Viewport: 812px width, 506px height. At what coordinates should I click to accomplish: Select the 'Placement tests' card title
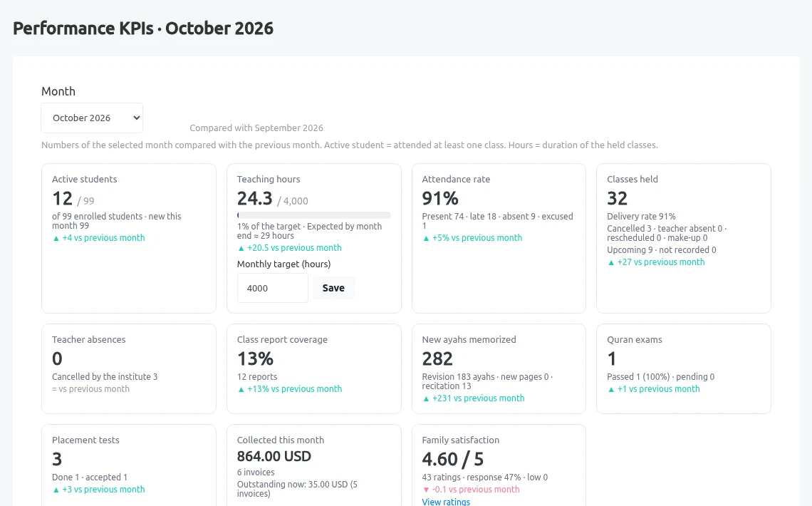pos(85,440)
